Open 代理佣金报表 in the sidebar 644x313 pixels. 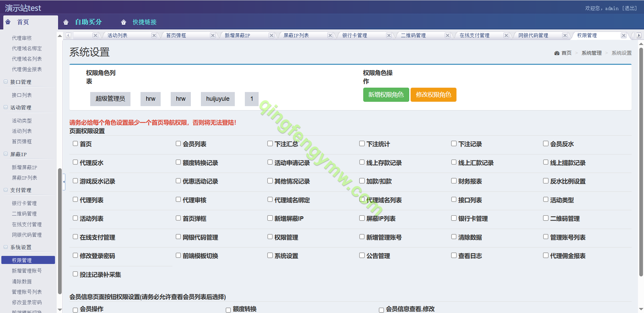[27, 69]
